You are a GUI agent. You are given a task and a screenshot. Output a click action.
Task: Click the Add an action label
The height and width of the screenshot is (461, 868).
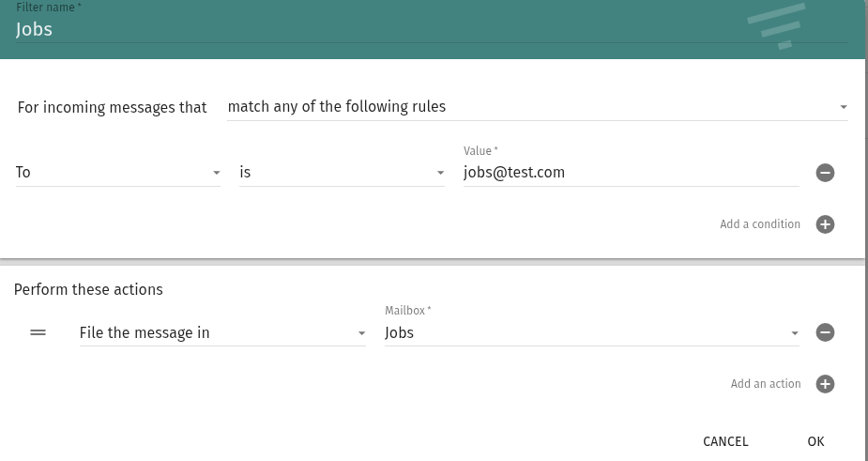coord(766,384)
